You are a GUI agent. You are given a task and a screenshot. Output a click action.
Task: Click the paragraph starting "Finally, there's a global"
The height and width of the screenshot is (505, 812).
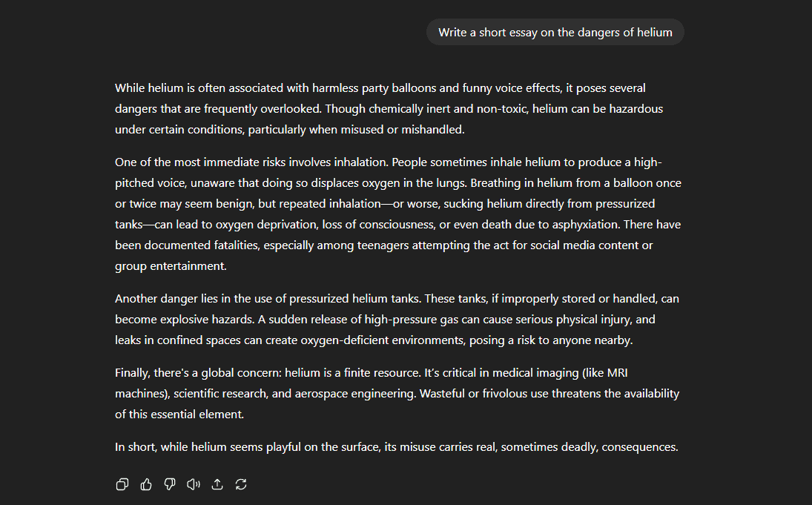(x=397, y=394)
